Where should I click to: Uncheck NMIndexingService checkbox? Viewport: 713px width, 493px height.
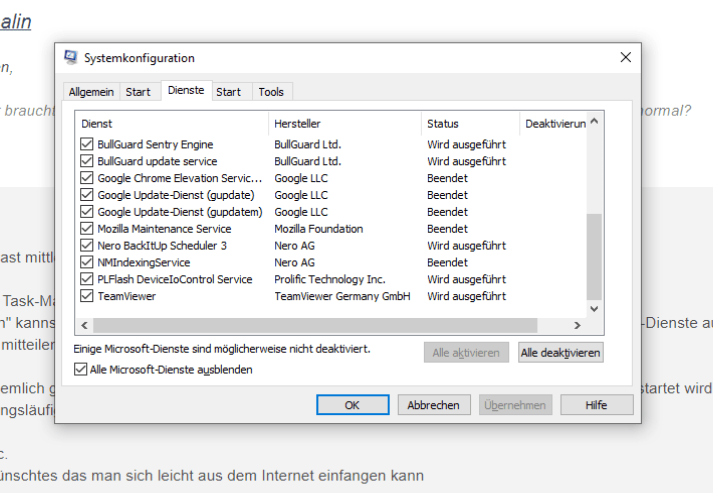click(x=86, y=262)
